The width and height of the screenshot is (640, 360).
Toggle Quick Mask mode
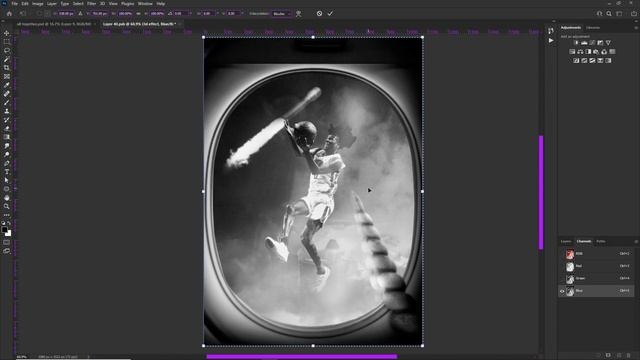pos(7,242)
